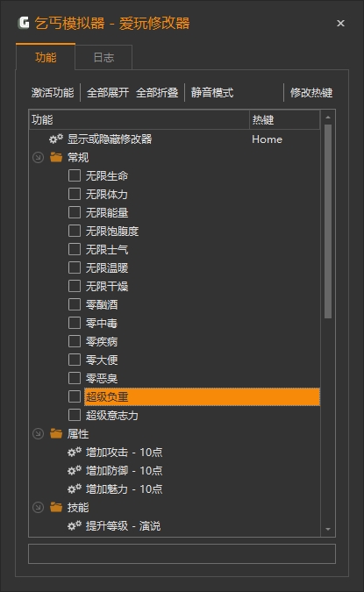The height and width of the screenshot is (592, 364).
Task: Click the 全部折叠 button
Action: pyautogui.click(x=157, y=92)
